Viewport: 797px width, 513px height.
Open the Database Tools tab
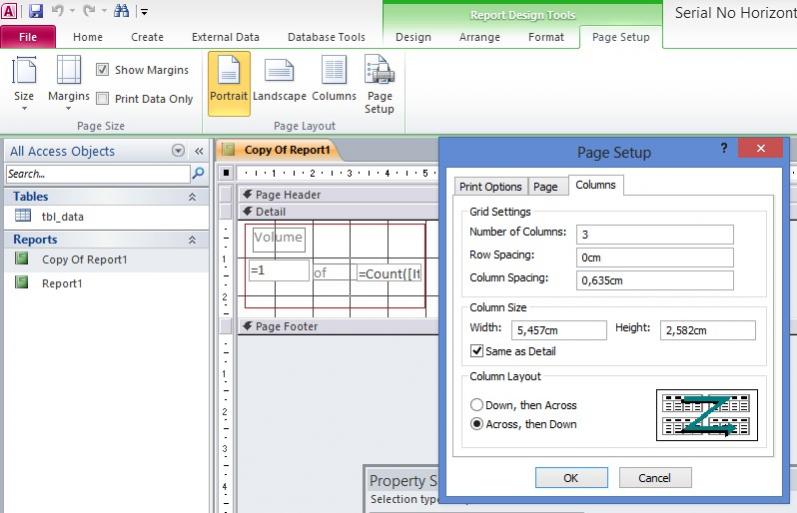pos(326,37)
